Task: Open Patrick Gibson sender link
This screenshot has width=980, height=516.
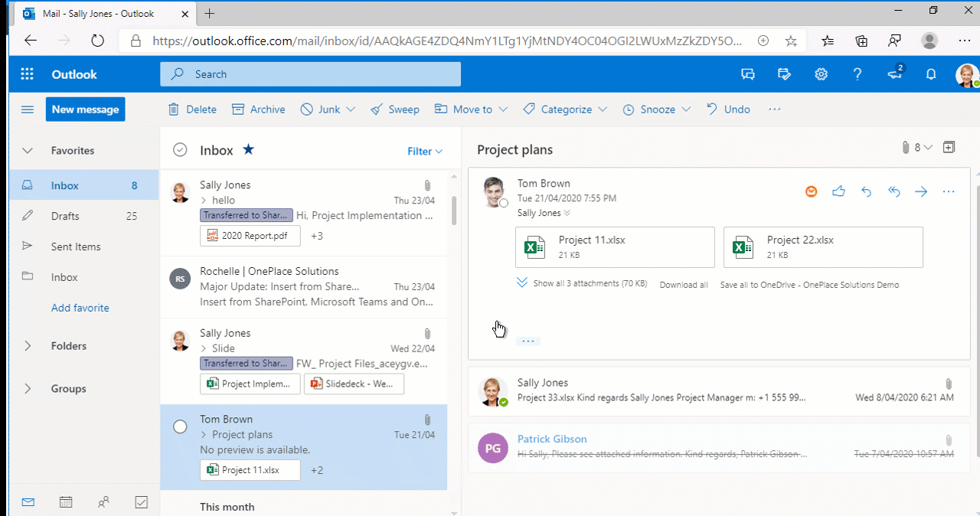Action: tap(552, 439)
